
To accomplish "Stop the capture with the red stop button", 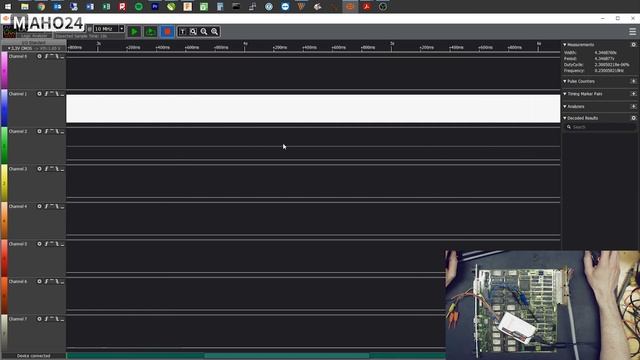I will pos(167,31).
